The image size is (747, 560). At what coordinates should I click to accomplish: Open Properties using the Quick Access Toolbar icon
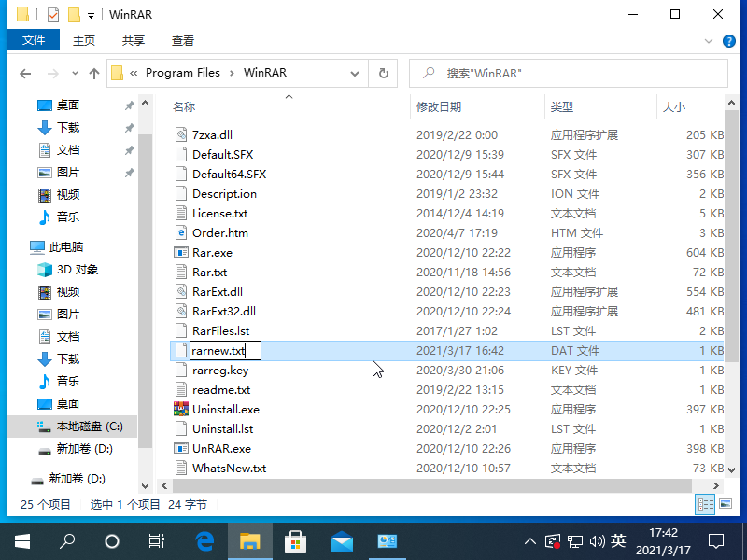click(x=52, y=14)
